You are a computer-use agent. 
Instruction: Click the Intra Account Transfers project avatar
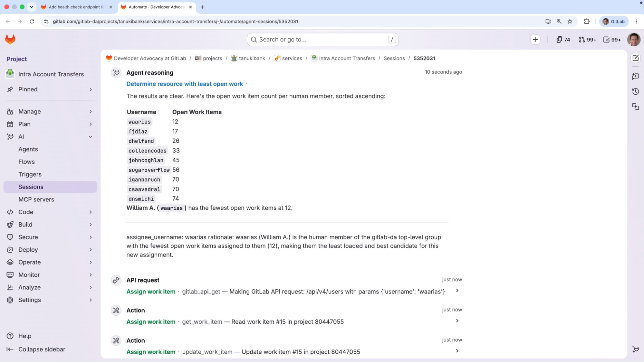10,74
